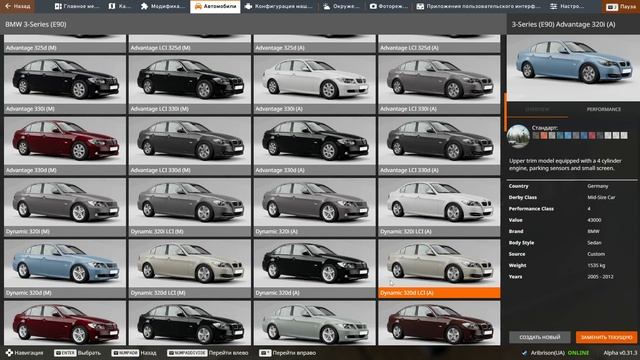Select the black Dynamic 320d (A) car

coord(315,268)
